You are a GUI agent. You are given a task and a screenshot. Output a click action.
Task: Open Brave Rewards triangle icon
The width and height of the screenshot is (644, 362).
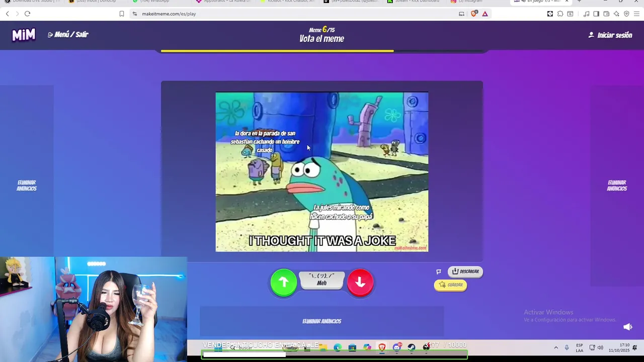coord(485,14)
